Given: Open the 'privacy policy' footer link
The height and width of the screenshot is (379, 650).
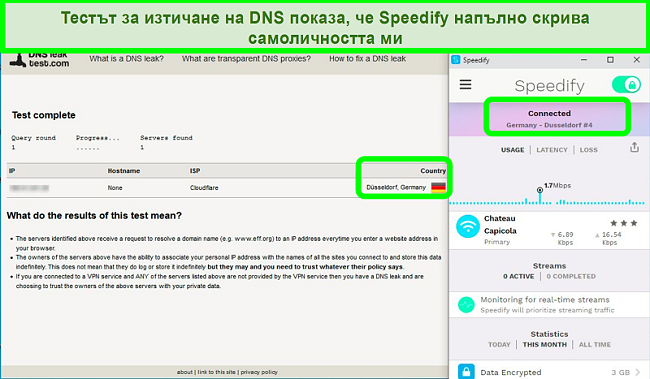Looking at the screenshot, I should coord(259,372).
